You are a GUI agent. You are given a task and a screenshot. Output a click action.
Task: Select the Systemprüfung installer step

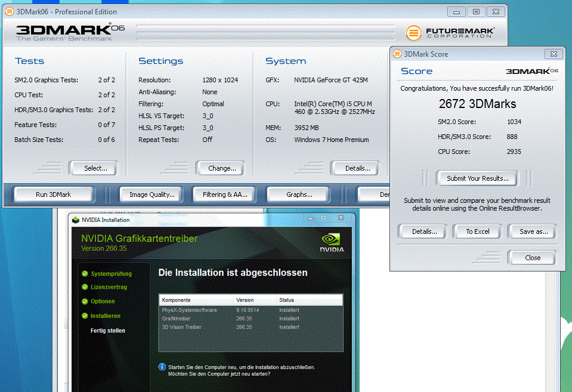pos(111,274)
